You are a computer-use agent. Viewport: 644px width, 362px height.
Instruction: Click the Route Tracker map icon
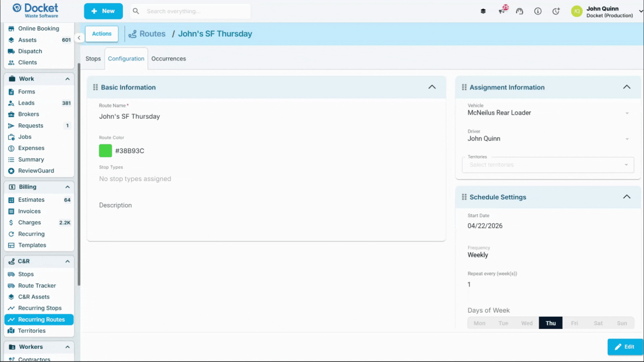point(11,286)
